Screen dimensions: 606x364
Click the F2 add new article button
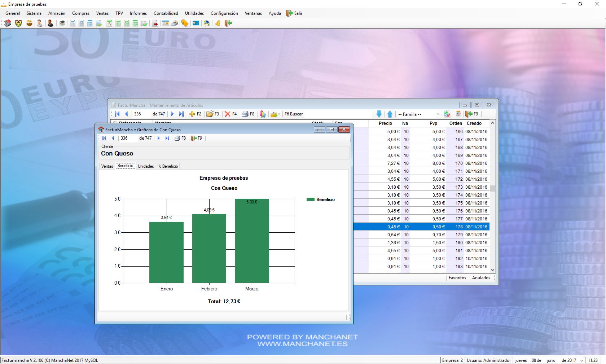195,114
